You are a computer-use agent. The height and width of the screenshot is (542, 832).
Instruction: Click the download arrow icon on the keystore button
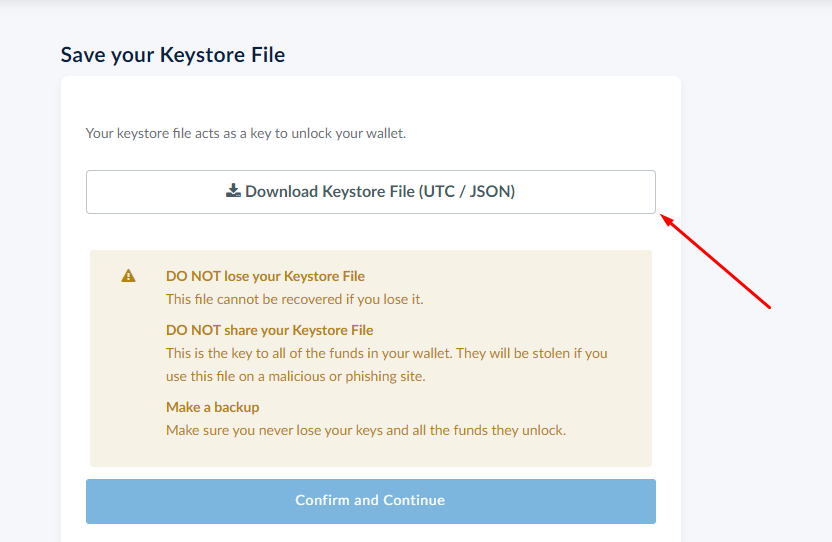pyautogui.click(x=233, y=191)
